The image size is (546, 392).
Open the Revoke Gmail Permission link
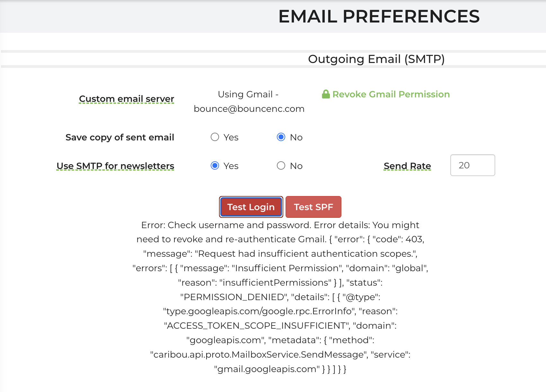pyautogui.click(x=391, y=94)
